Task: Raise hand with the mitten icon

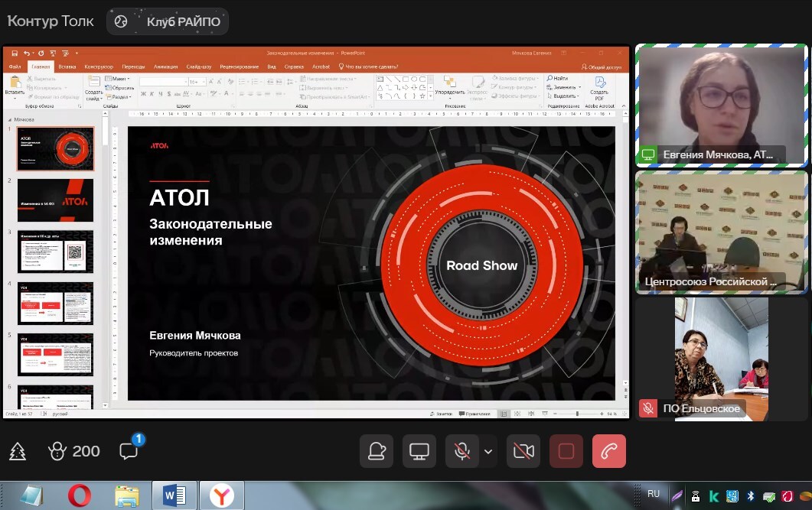Action: [377, 452]
